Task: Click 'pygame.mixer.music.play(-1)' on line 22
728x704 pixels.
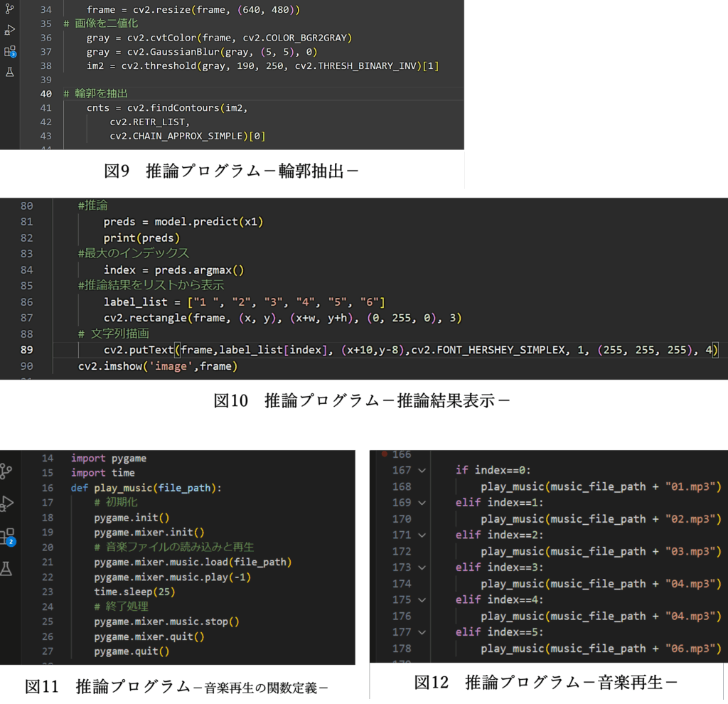Action: click(172, 577)
